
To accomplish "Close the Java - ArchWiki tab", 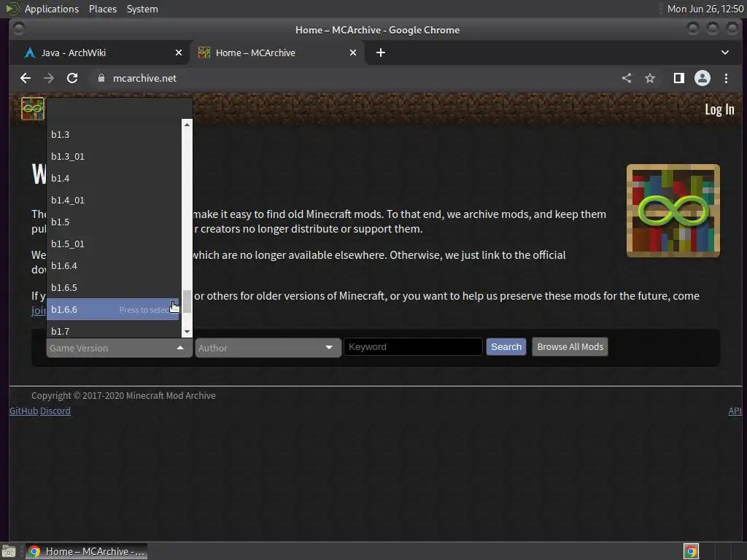I will click(179, 52).
